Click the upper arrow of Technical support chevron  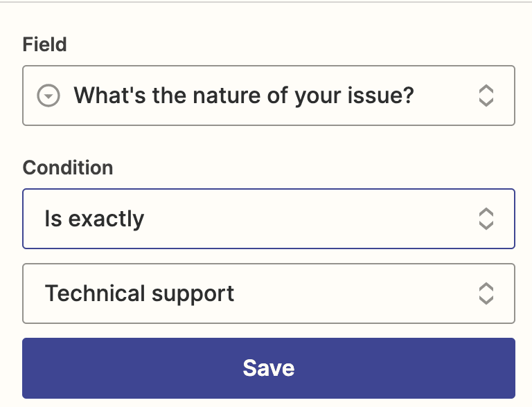[486, 287]
